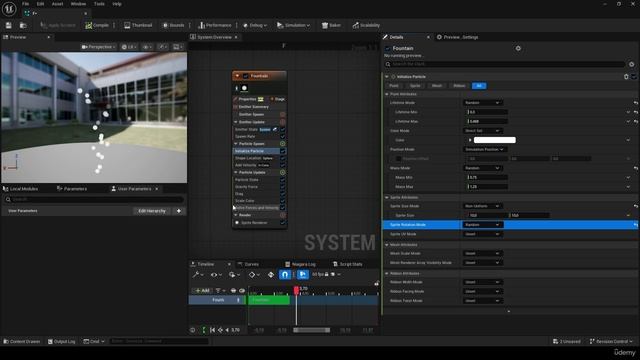Open viewport show options eye icon
Image resolution: width=640 pixels, height=360 pixels.
click(x=147, y=47)
